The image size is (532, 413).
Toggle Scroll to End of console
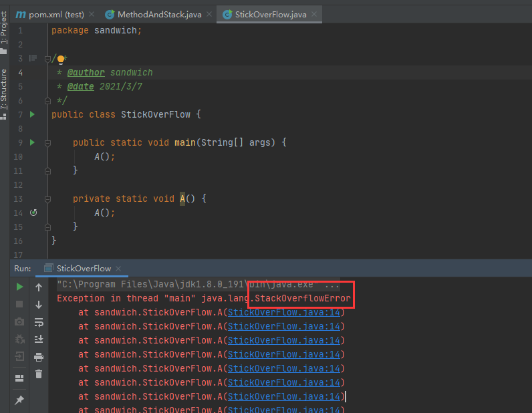[39, 339]
